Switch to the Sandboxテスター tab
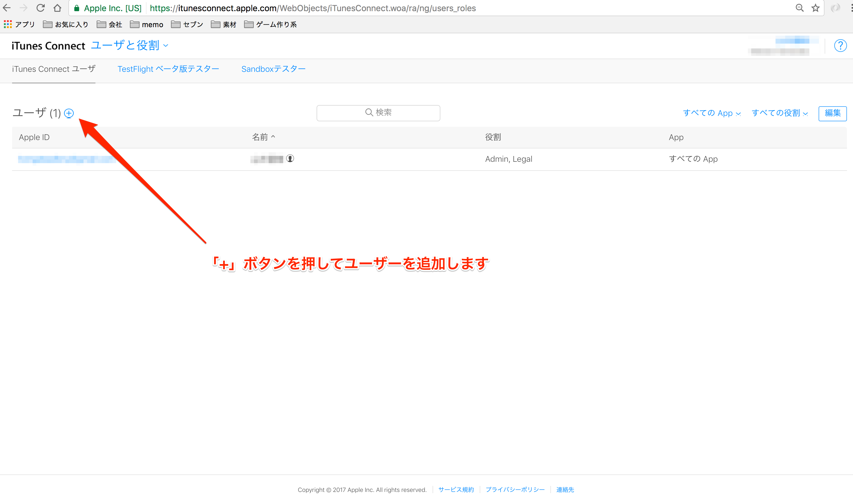This screenshot has height=504, width=853. 273,69
